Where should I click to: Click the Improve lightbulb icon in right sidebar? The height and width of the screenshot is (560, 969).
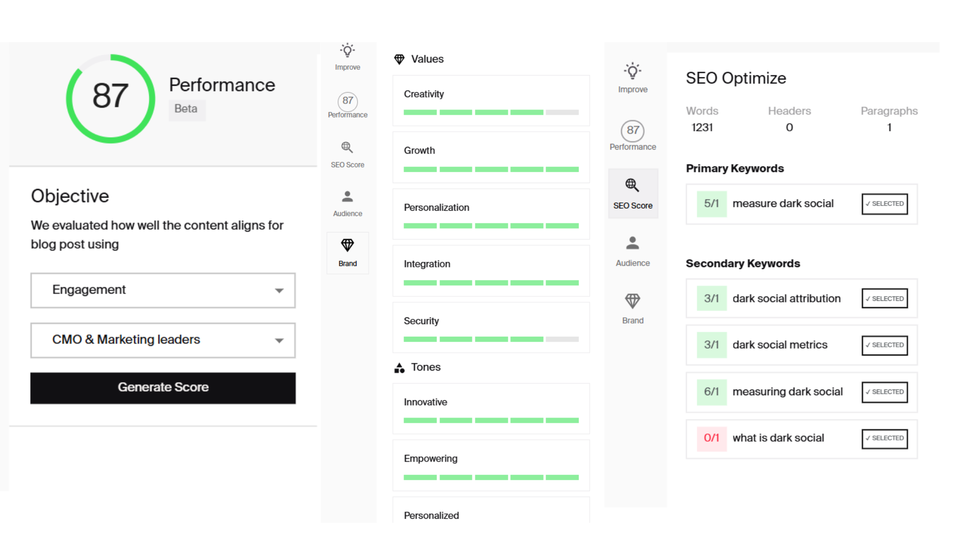(632, 72)
